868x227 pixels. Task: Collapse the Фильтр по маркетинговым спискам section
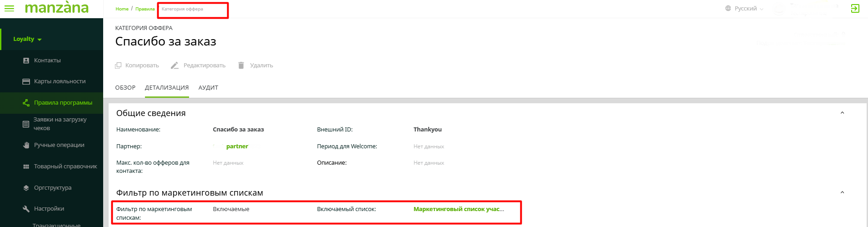click(842, 192)
